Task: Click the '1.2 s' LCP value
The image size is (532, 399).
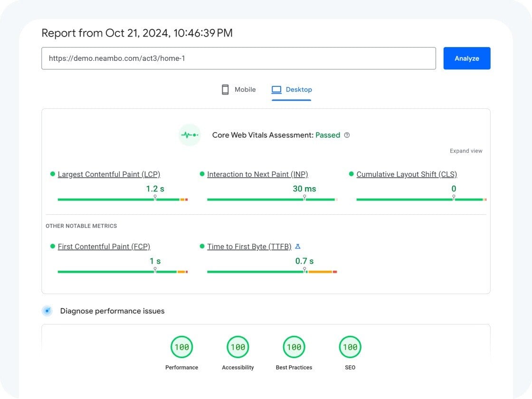Action: click(x=155, y=189)
